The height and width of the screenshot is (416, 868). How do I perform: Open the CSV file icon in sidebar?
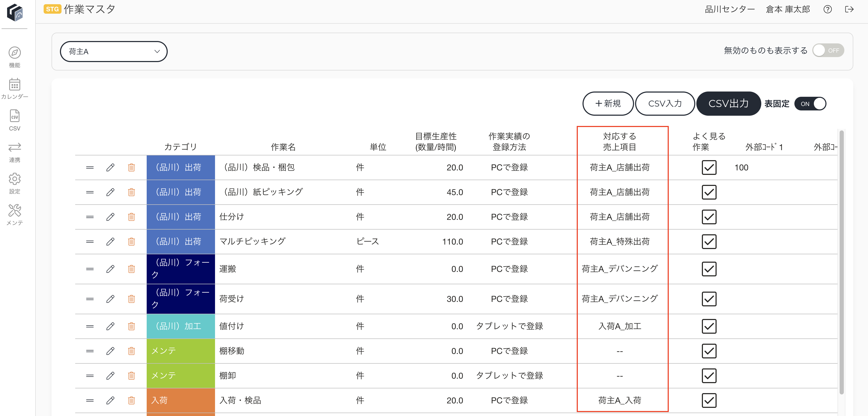point(14,116)
